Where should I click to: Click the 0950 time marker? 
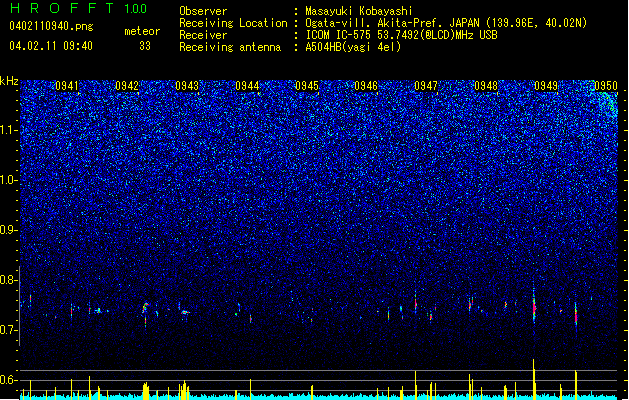tap(606, 86)
